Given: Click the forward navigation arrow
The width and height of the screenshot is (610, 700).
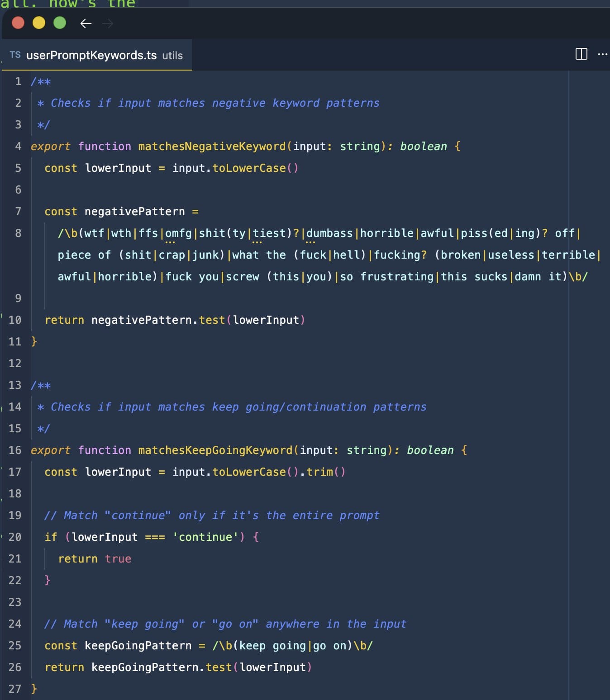Looking at the screenshot, I should 108,23.
